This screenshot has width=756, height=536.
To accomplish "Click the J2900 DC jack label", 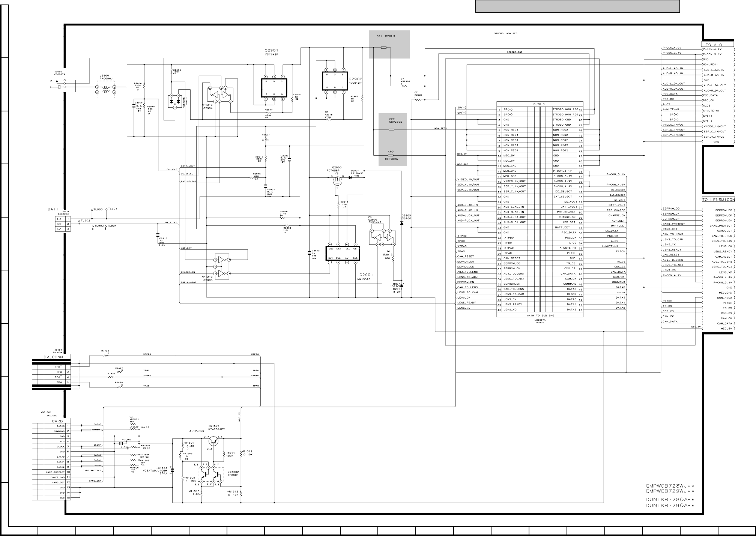I will (x=60, y=73).
